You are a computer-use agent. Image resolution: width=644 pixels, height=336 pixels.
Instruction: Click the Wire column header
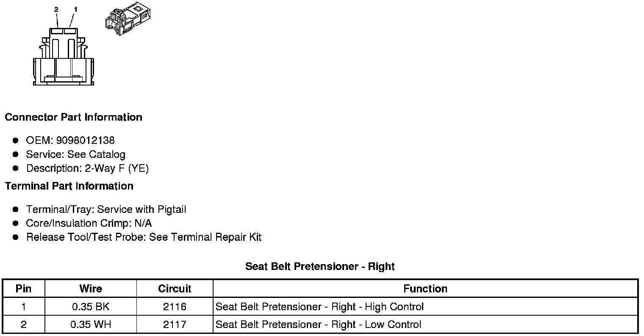tap(91, 289)
